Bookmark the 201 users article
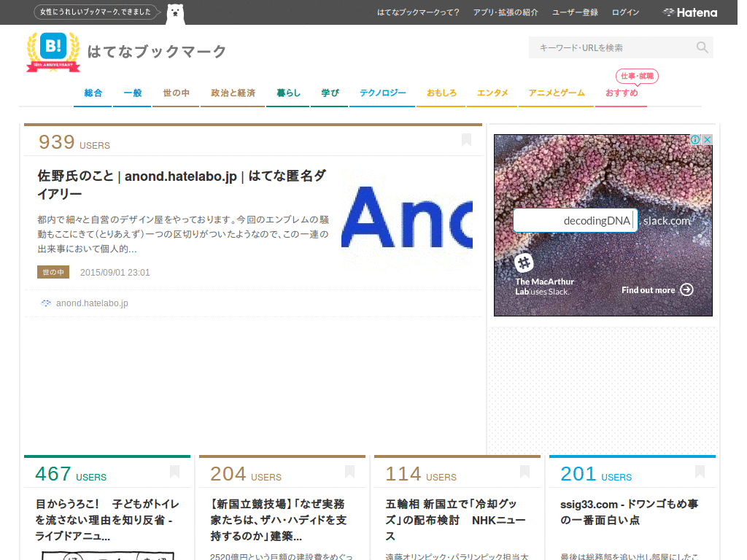747x560 pixels. pos(700,472)
